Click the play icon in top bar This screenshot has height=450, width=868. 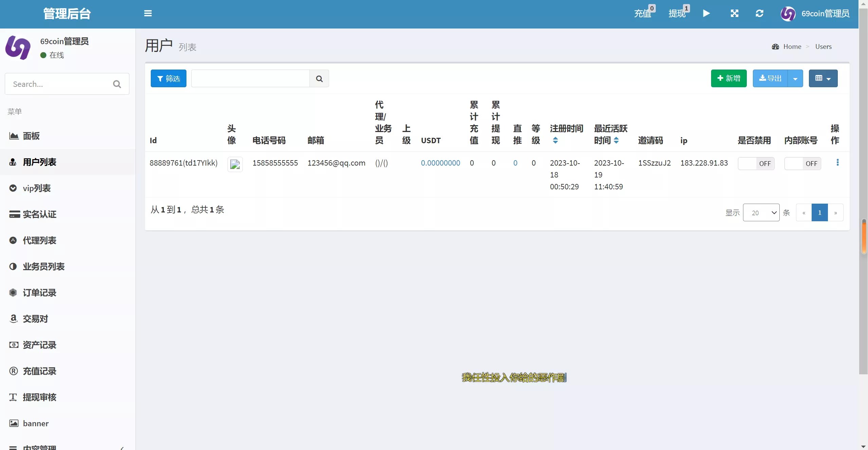pos(706,14)
